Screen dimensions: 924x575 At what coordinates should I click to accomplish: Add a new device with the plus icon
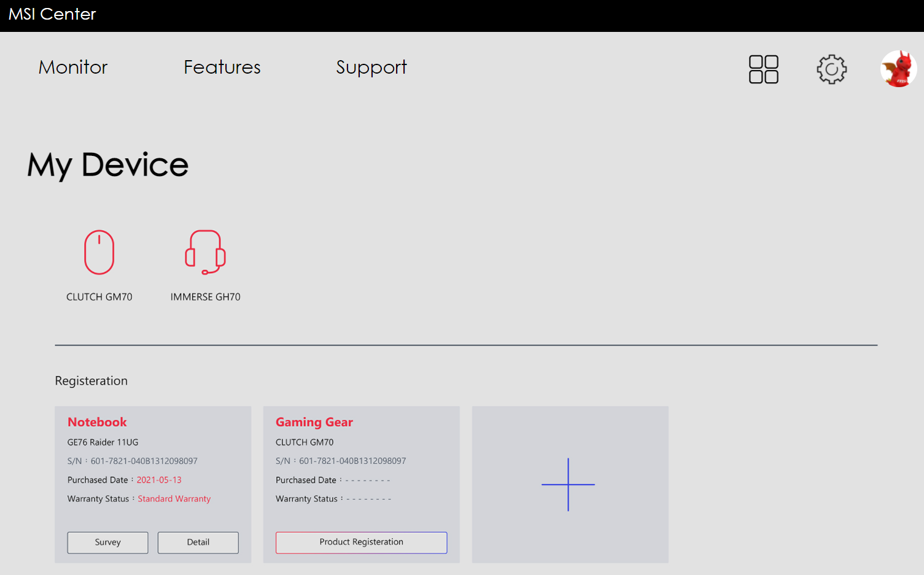pos(569,484)
